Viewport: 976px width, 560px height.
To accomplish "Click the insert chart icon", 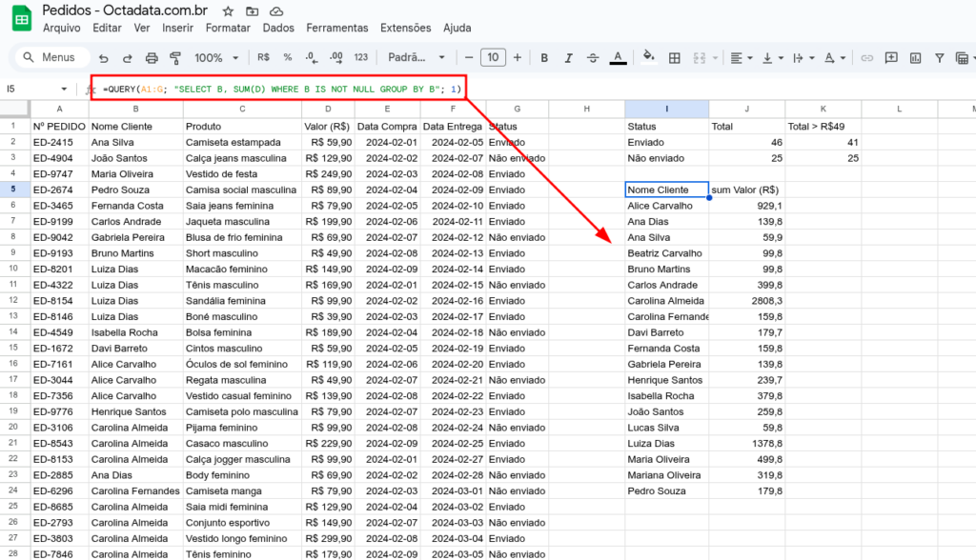I will (915, 57).
